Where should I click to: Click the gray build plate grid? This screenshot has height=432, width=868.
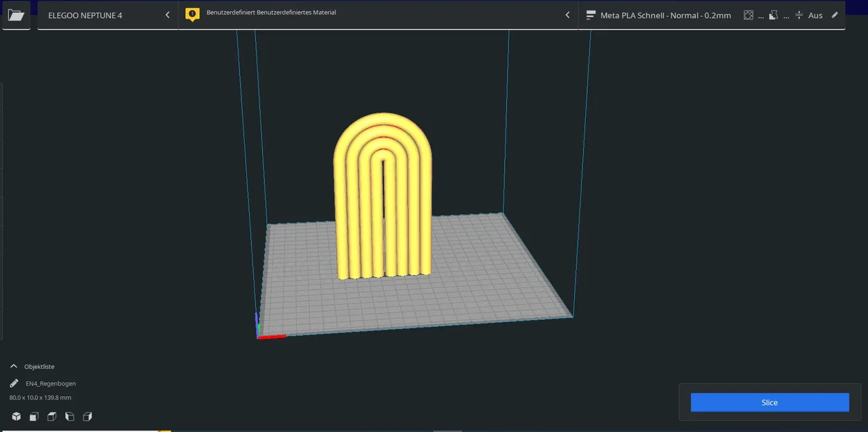pos(470,290)
